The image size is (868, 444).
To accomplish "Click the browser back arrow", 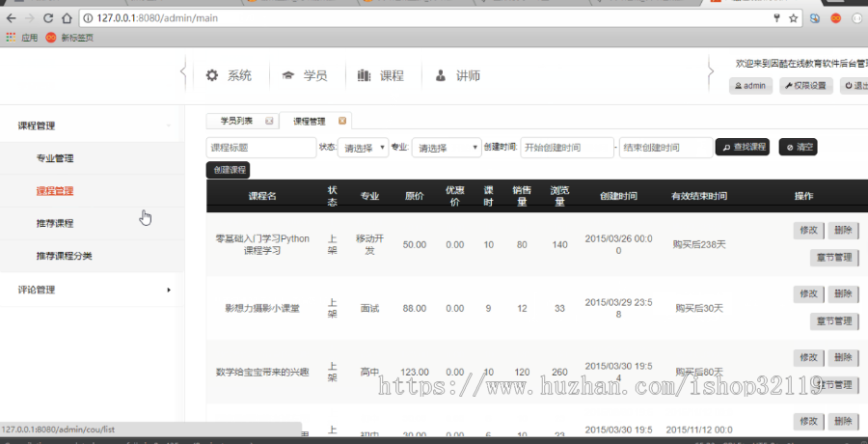I will click(11, 18).
